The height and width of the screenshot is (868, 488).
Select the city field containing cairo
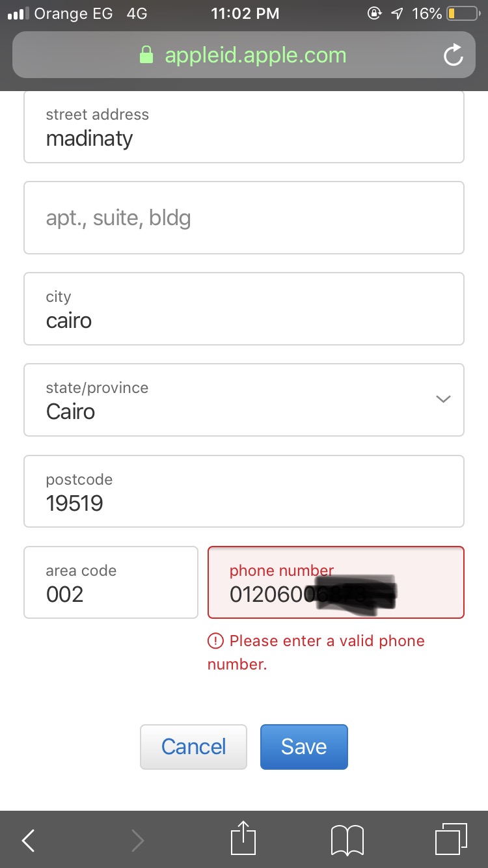[244, 308]
